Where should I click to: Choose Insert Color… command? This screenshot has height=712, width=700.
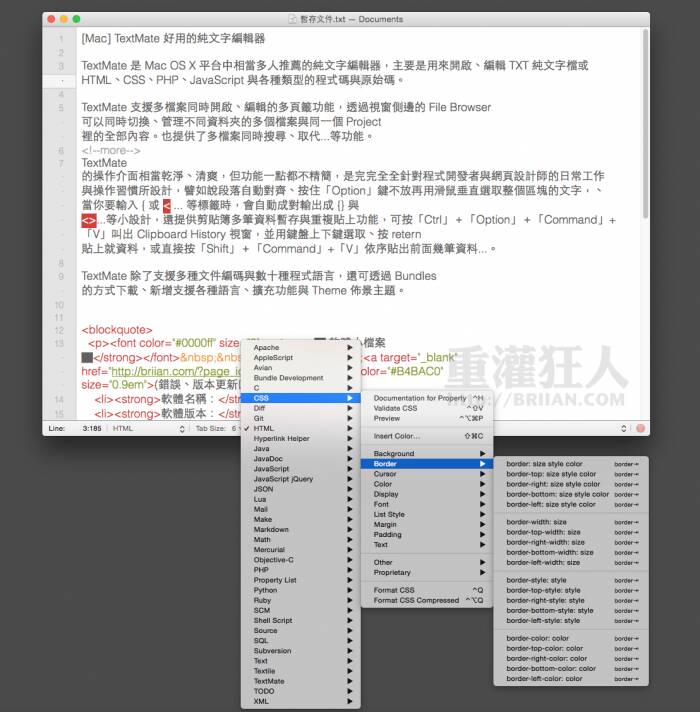click(x=427, y=436)
